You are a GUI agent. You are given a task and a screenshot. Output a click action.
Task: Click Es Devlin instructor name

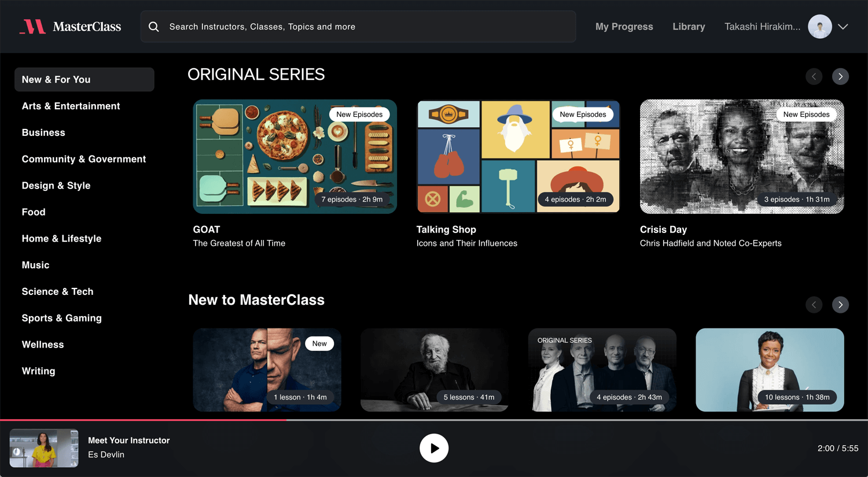106,455
